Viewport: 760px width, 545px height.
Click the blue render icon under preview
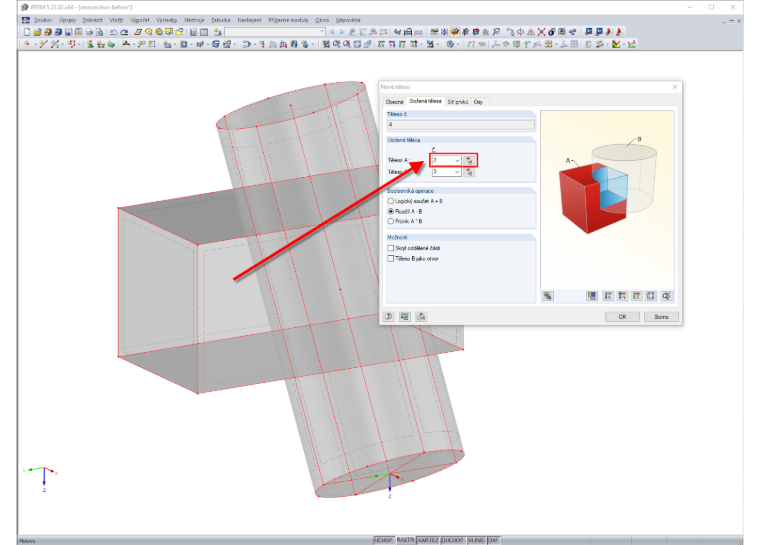(592, 296)
